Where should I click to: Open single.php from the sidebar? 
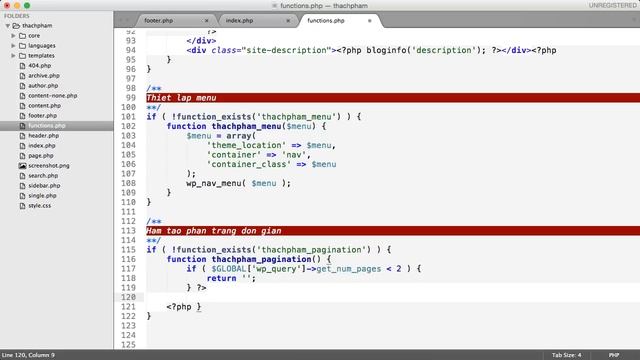click(42, 196)
